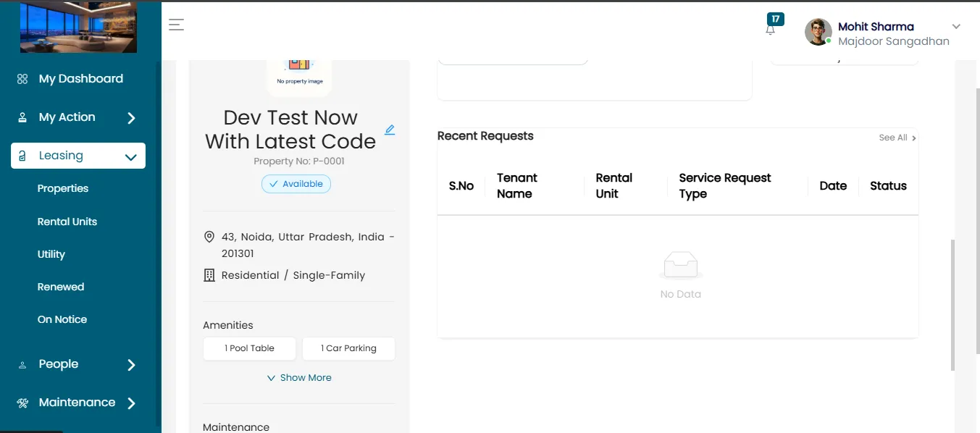This screenshot has height=433, width=980.
Task: Open Properties in the Leasing menu
Action: (63, 188)
